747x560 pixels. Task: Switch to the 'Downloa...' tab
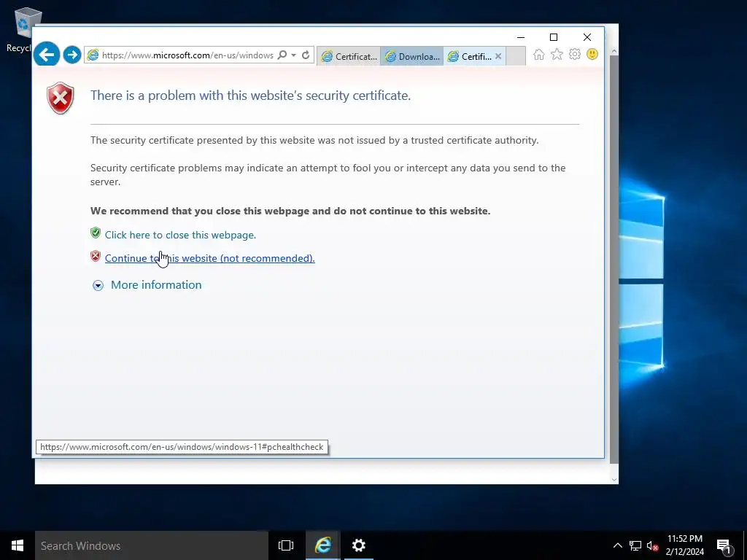click(412, 56)
